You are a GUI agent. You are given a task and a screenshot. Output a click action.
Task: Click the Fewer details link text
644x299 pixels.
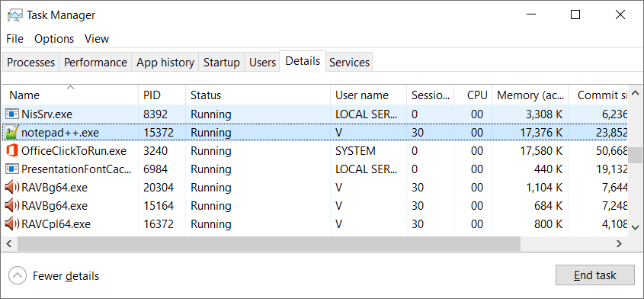click(66, 275)
